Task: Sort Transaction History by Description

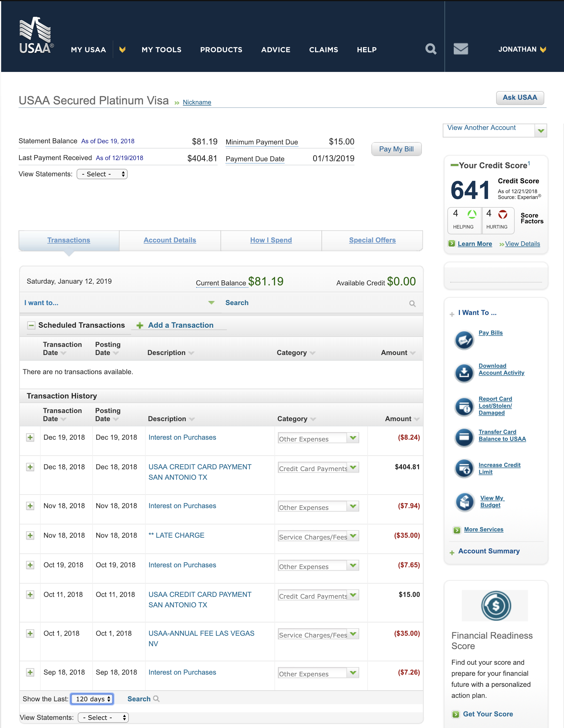Action: tap(171, 419)
